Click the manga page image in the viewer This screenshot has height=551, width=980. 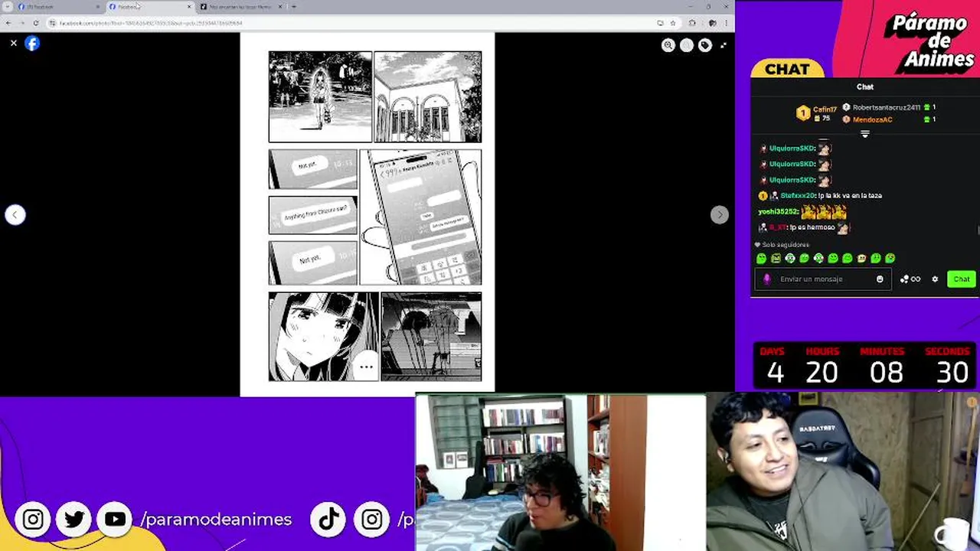pos(367,214)
